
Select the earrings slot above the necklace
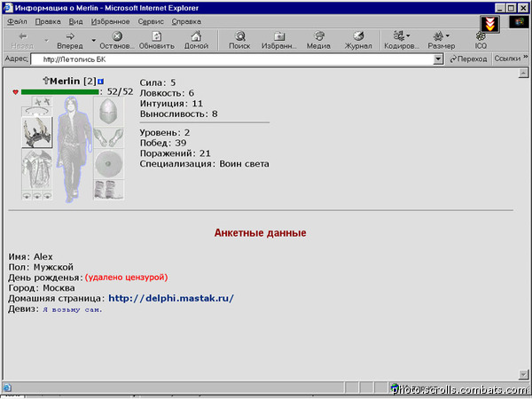tap(42, 101)
